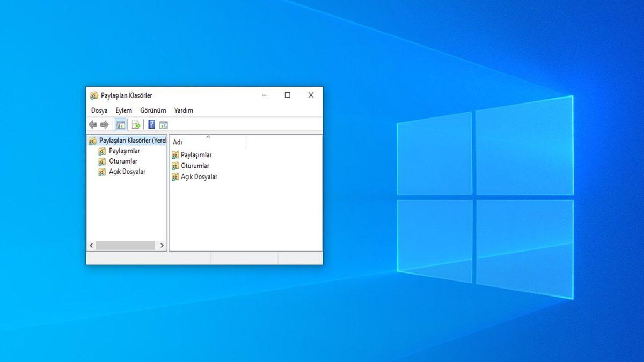The image size is (644, 362).
Task: Select Paylaşımlar in the left tree
Action: 125,151
